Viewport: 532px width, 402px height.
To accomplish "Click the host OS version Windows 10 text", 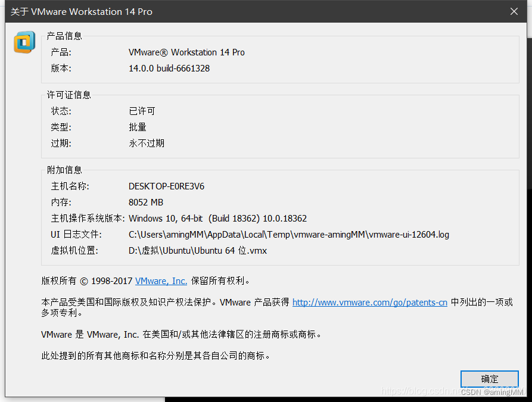I will click(x=217, y=219).
